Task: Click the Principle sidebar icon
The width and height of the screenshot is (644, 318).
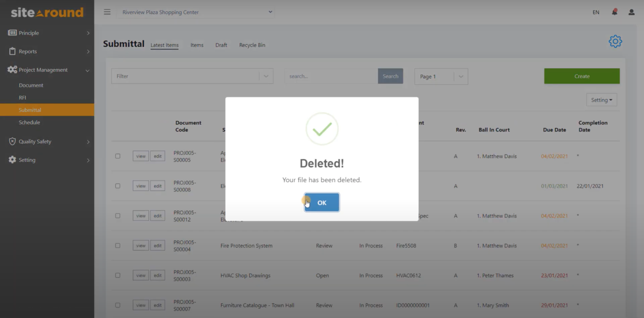Action: tap(12, 33)
